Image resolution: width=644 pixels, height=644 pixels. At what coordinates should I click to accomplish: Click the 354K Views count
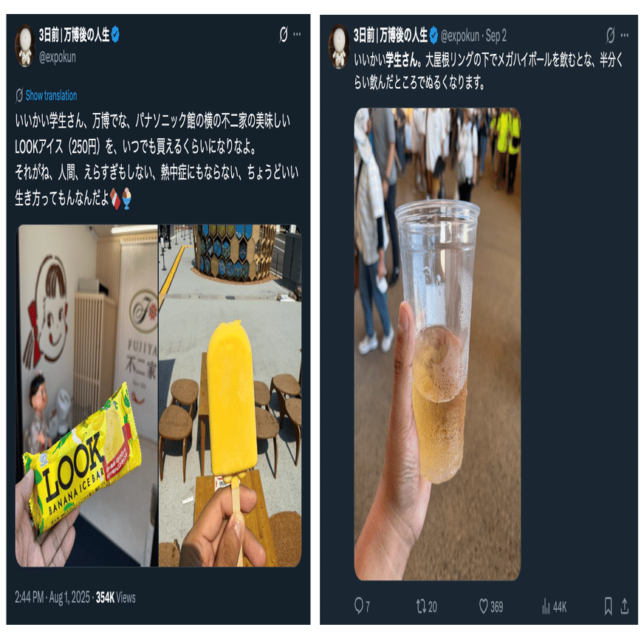pyautogui.click(x=115, y=597)
